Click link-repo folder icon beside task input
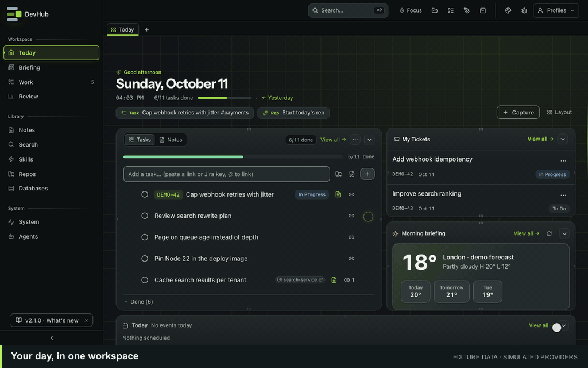588x368 pixels. (338, 174)
